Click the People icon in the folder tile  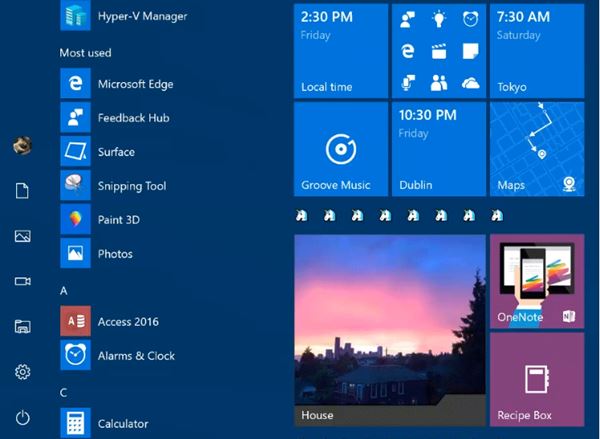pyautogui.click(x=439, y=83)
